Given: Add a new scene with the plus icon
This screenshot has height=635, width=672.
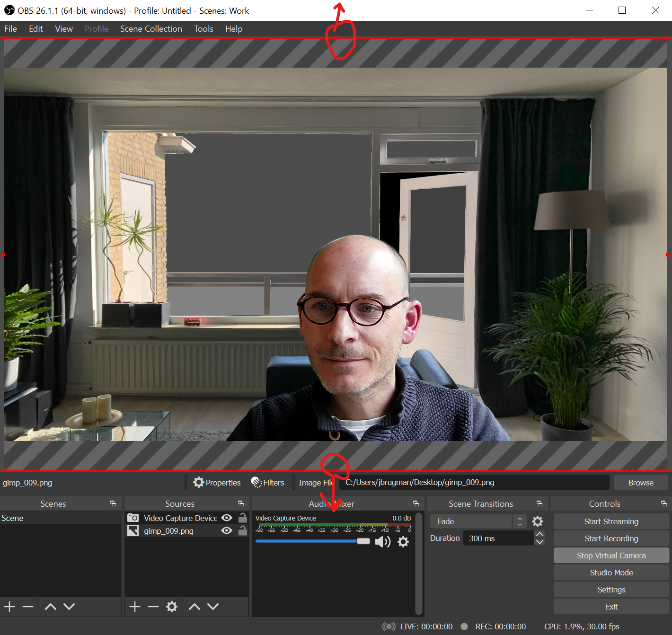Looking at the screenshot, I should 9,607.
